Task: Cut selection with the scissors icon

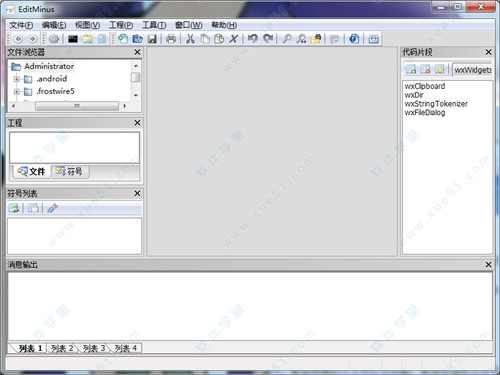Action: tap(190, 39)
